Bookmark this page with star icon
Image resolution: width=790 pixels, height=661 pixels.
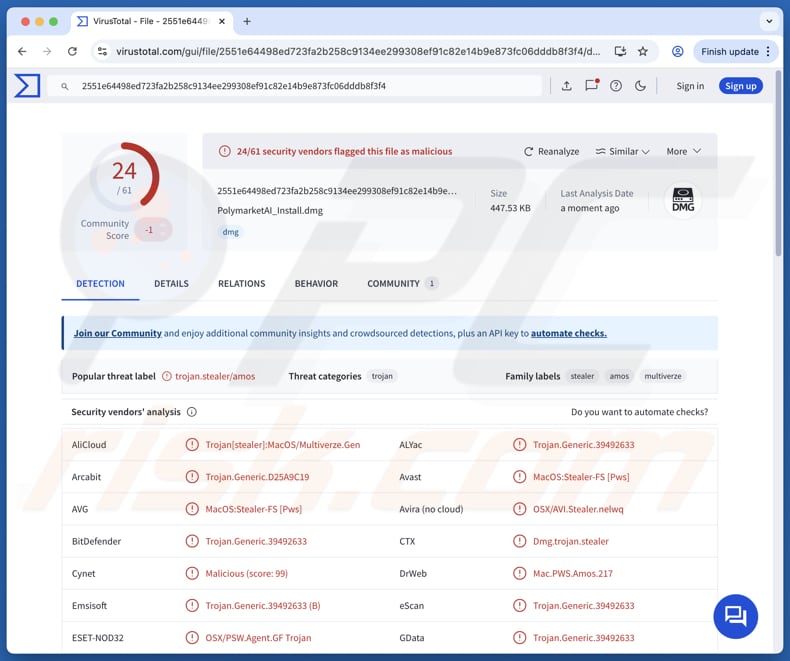tap(643, 51)
